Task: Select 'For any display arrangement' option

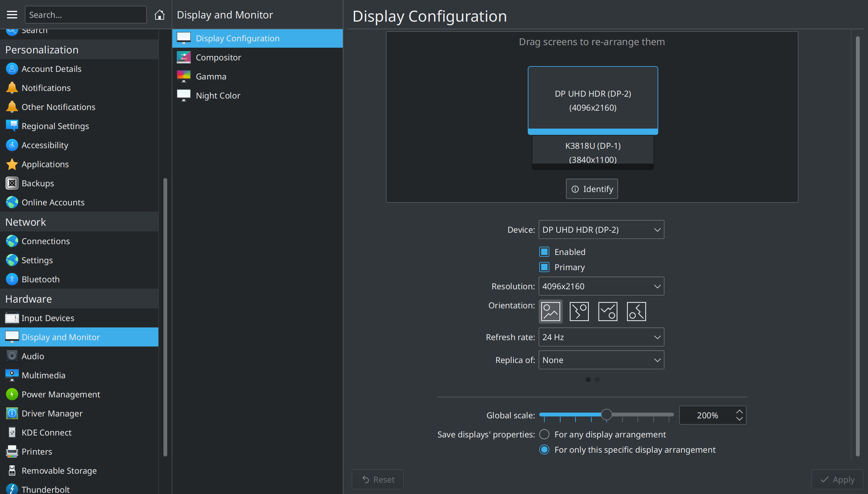Action: point(544,434)
